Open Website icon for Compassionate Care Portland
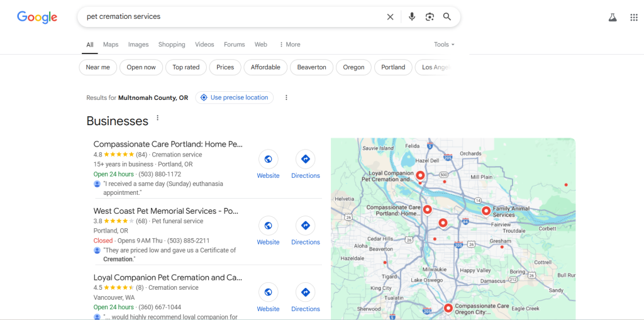This screenshot has height=320, width=644. pos(268,160)
